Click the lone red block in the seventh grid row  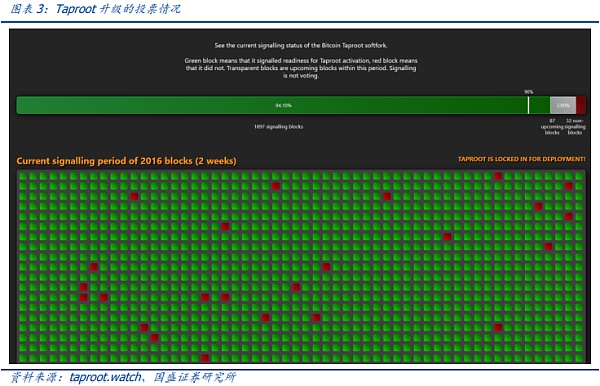[447, 237]
